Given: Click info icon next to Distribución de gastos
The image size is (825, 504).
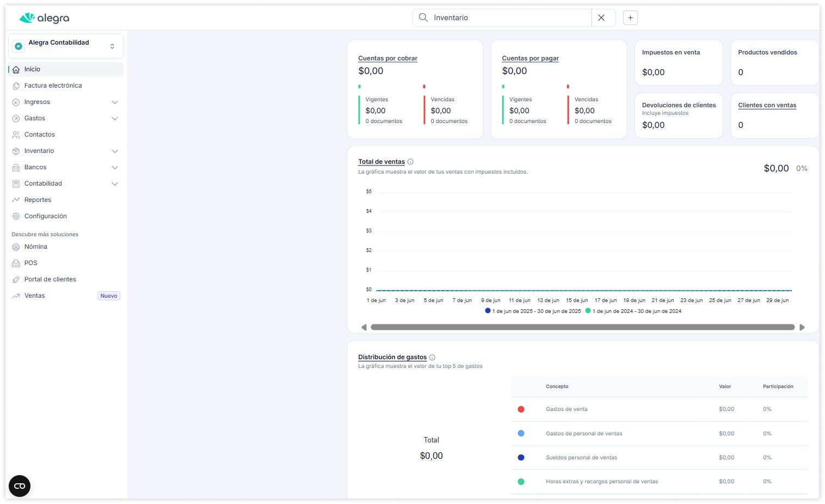Looking at the screenshot, I should (x=432, y=358).
